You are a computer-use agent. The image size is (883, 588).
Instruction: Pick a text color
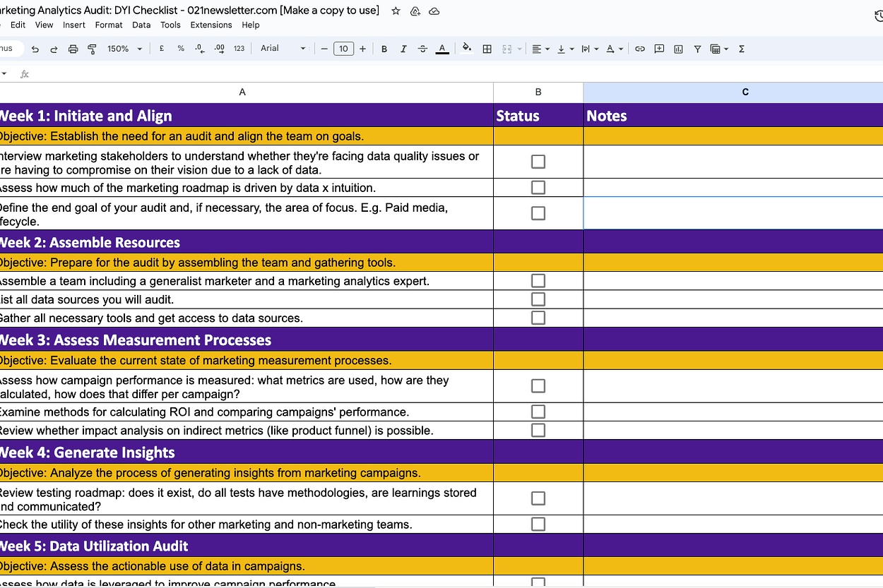442,49
